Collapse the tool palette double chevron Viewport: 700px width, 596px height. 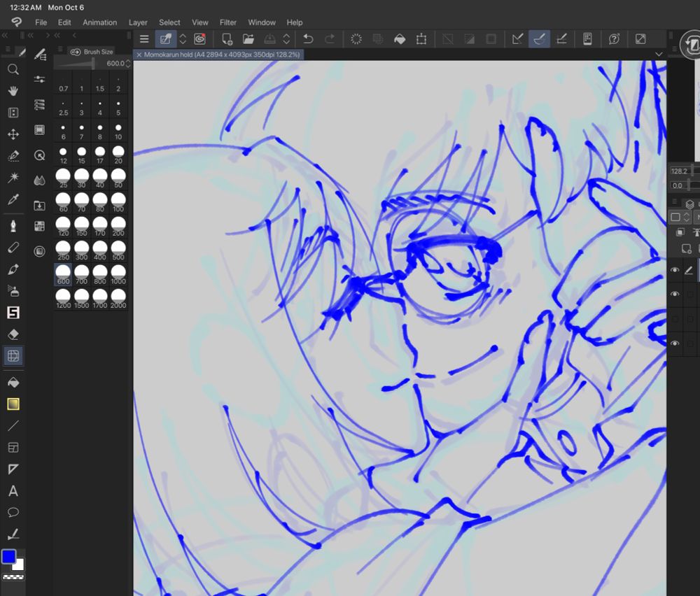[6, 35]
